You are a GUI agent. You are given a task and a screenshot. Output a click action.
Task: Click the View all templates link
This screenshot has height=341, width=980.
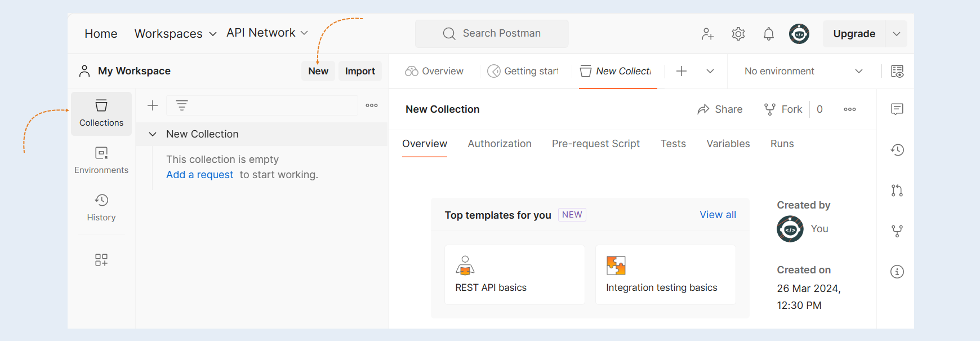(x=718, y=215)
